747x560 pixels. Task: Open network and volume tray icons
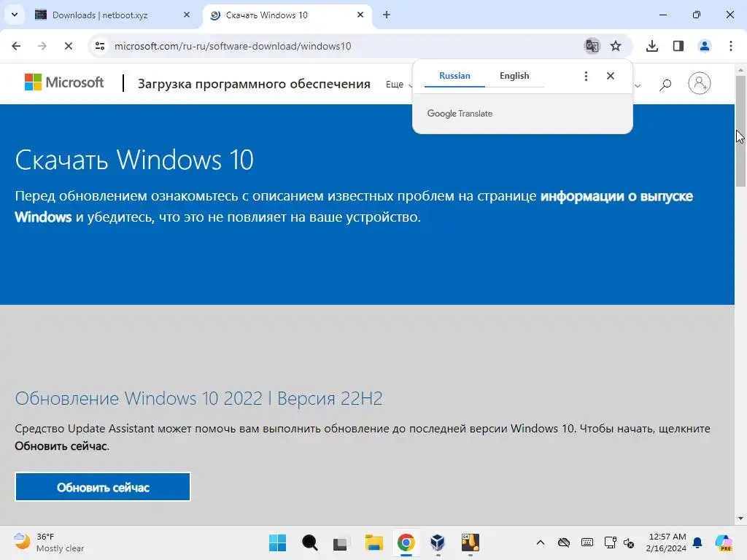click(x=619, y=542)
